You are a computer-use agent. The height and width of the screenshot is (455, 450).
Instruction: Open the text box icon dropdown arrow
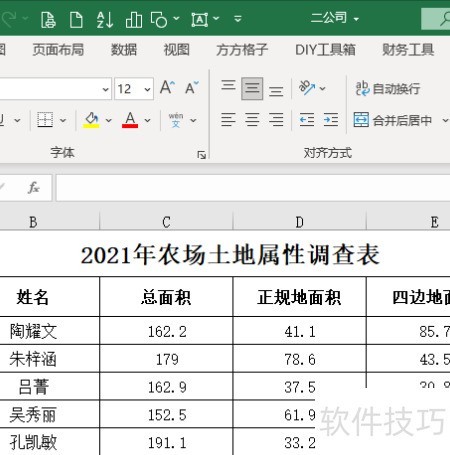pos(216,18)
